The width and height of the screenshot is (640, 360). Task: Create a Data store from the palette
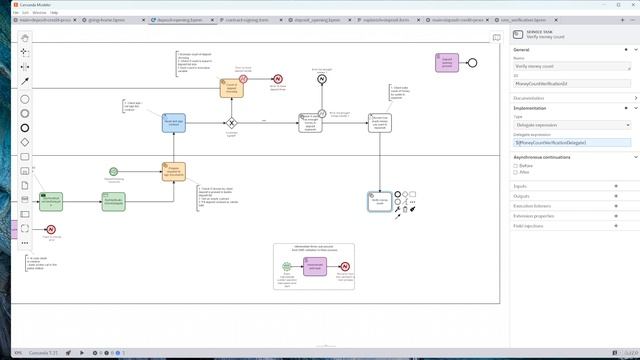(25, 200)
